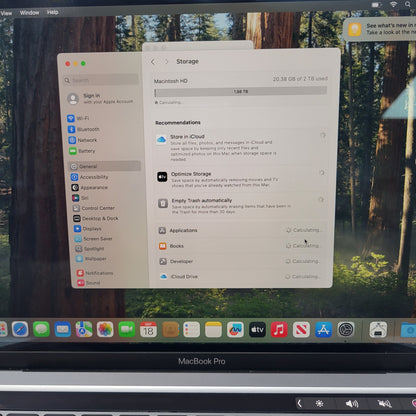Image resolution: width=416 pixels, height=416 pixels.
Task: Open Spotlight search from the menu bar
Action: (x=408, y=4)
